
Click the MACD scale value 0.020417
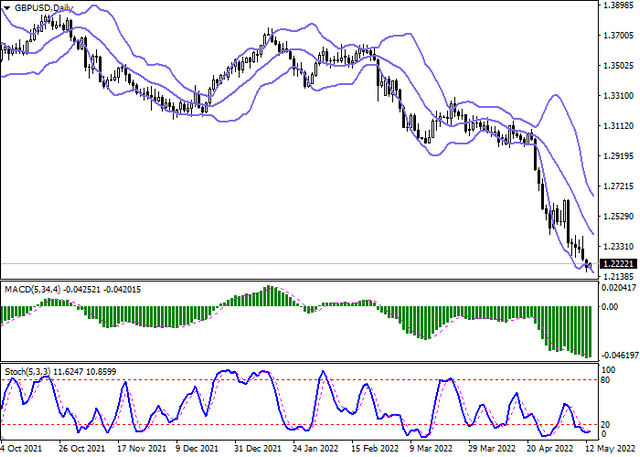(620, 288)
